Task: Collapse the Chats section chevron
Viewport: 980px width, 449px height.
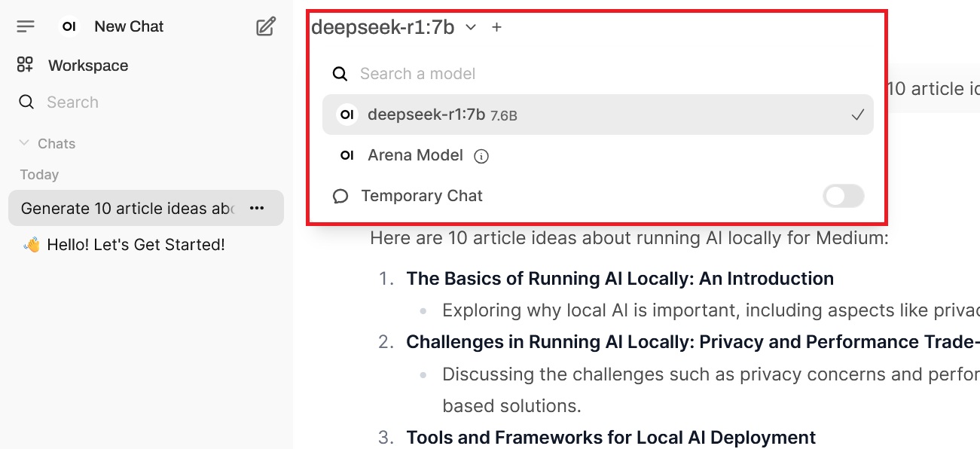Action: point(24,142)
